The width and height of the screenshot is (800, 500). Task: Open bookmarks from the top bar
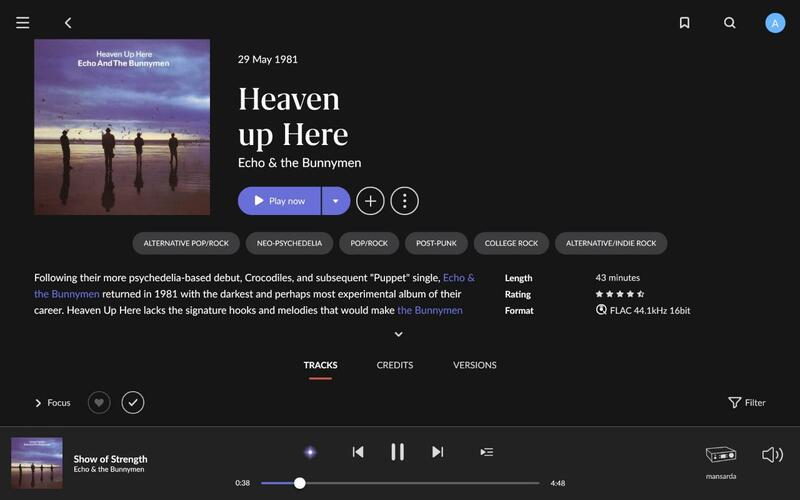pos(684,22)
